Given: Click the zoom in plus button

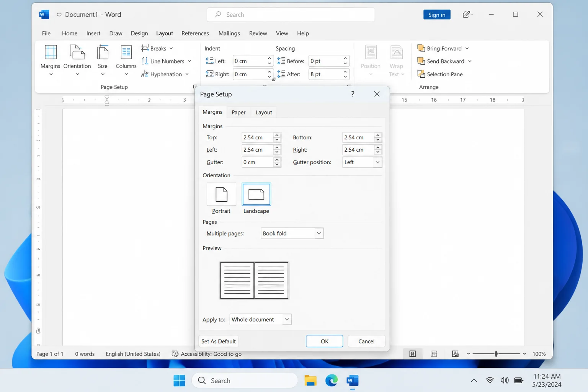Looking at the screenshot, I should (x=524, y=354).
